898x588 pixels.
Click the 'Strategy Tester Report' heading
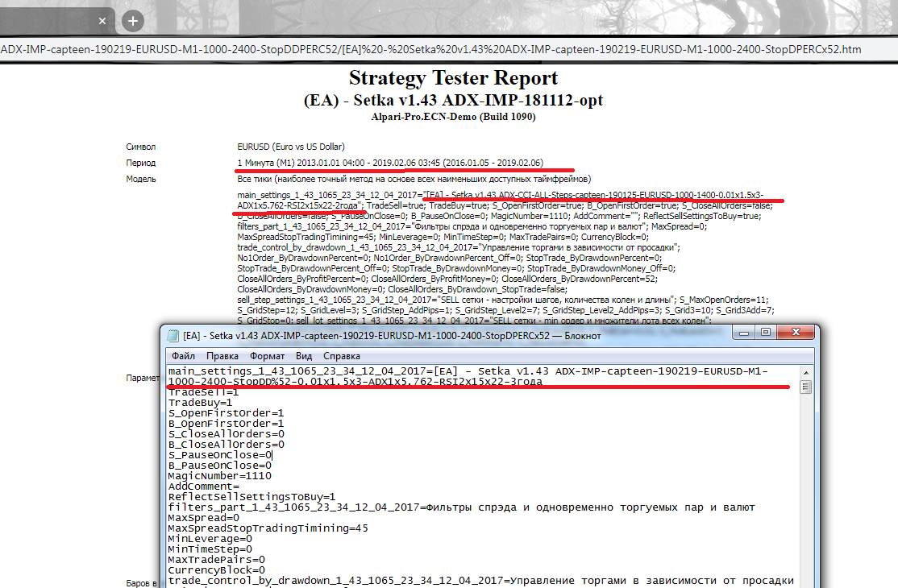[x=453, y=78]
